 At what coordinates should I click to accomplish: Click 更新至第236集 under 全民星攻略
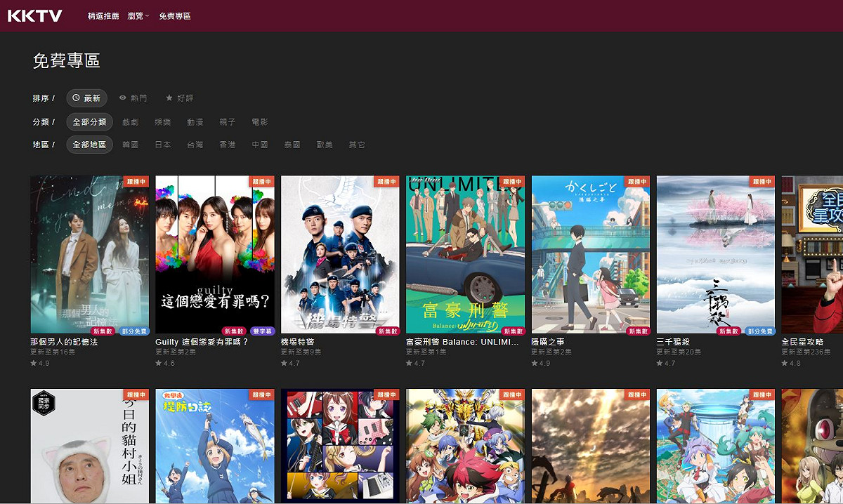tap(806, 352)
